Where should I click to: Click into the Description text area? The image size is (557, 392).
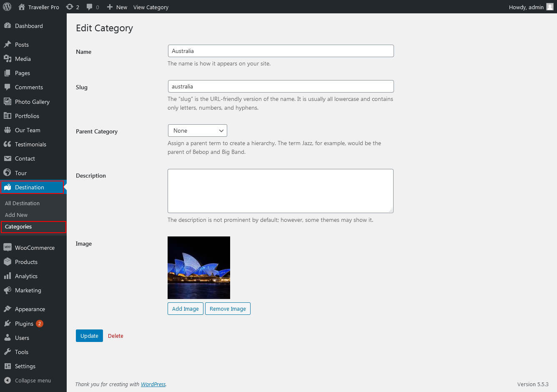click(x=280, y=191)
